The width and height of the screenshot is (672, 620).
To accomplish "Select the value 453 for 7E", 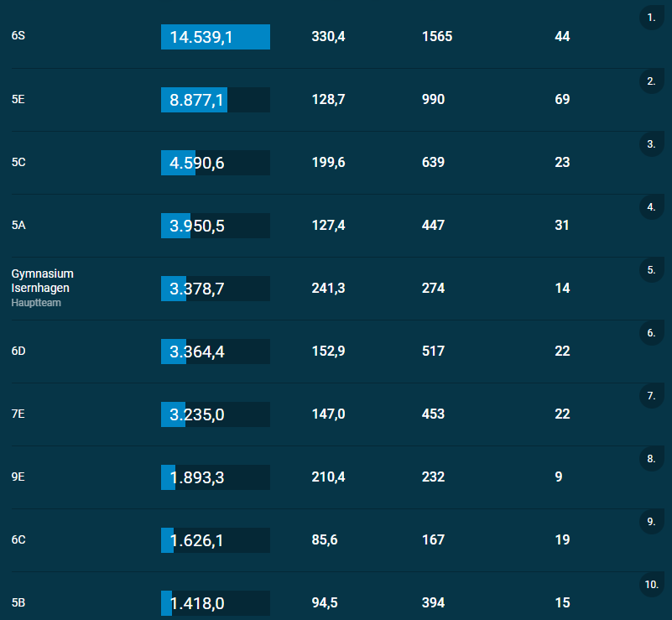I will point(433,414).
